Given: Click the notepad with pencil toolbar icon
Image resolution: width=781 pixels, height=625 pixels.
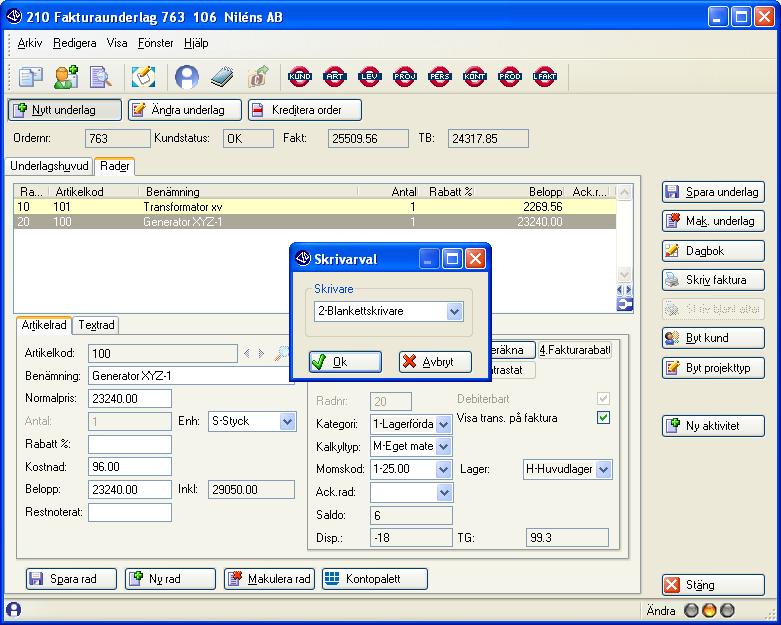Looking at the screenshot, I should pos(143,77).
